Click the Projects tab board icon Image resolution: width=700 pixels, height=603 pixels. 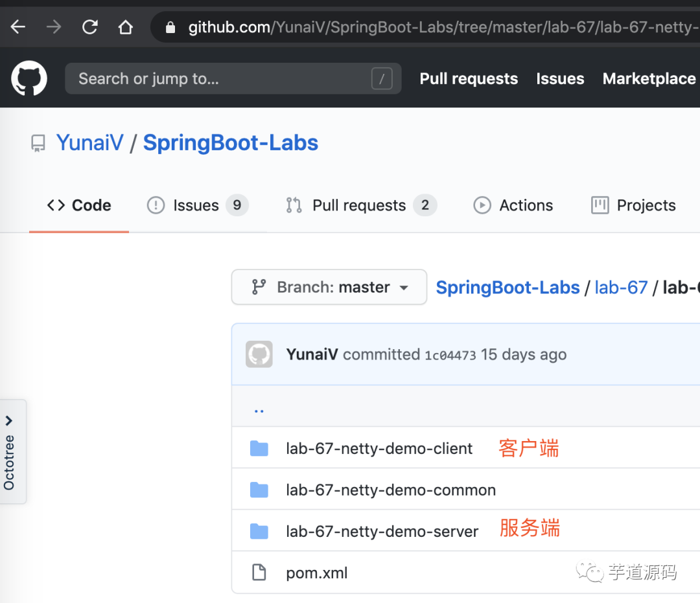[600, 205]
